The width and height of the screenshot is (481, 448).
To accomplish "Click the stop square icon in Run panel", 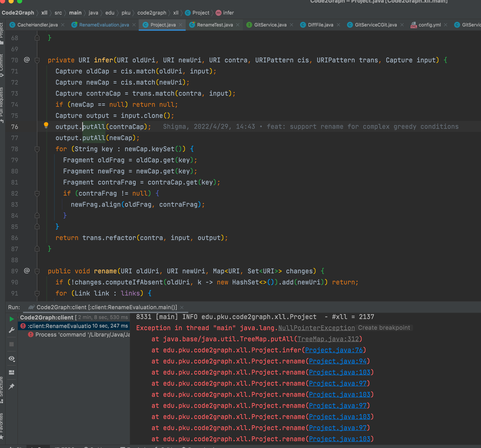I will (x=11, y=344).
